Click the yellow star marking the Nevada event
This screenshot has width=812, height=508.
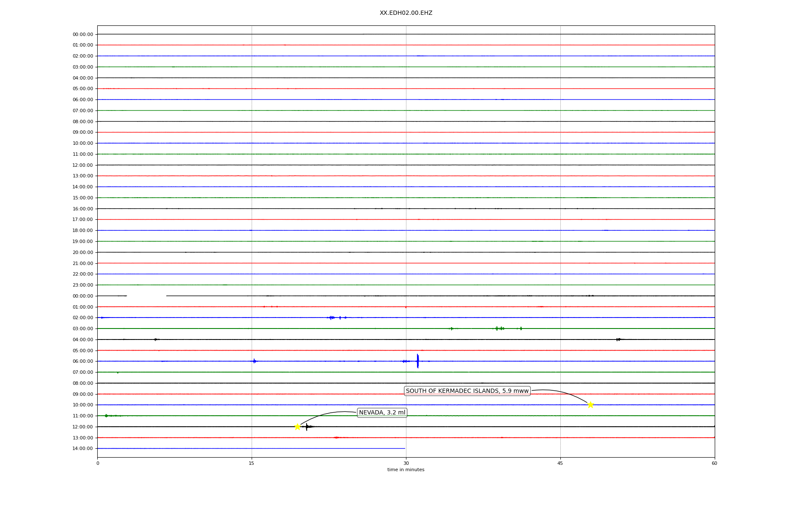tap(297, 427)
